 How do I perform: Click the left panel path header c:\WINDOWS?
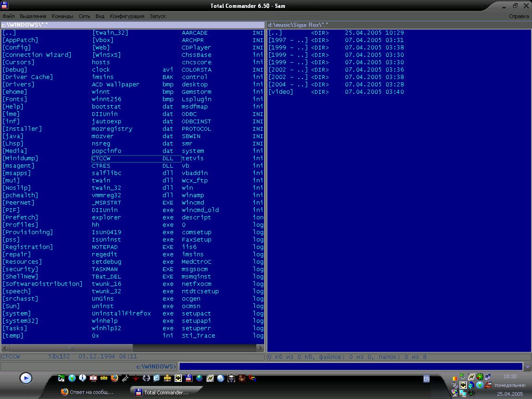tap(133, 25)
